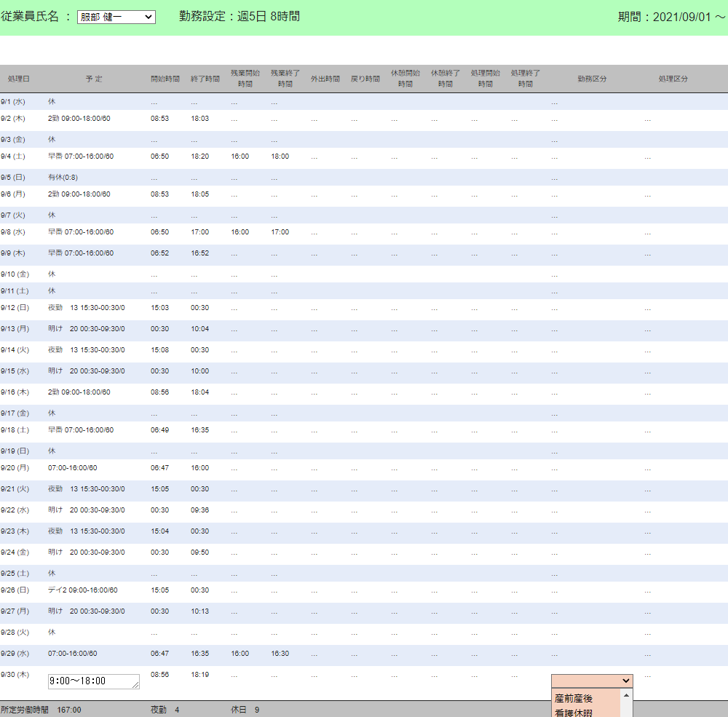The image size is (728, 717).
Task: Click the 期間 2021/09/01 period text
Action: pyautogui.click(x=670, y=17)
